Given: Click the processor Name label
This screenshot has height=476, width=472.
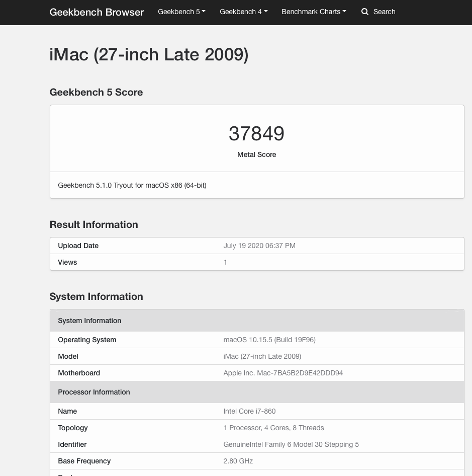Looking at the screenshot, I should pyautogui.click(x=67, y=411).
